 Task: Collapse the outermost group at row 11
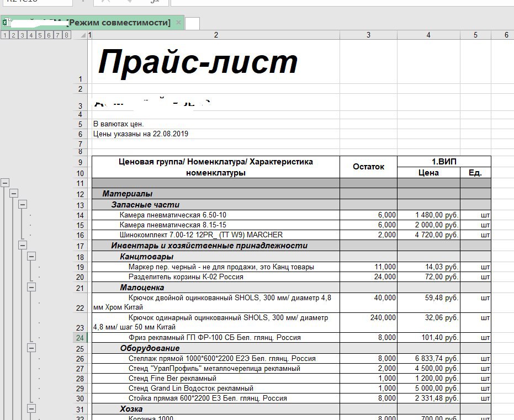(5, 183)
